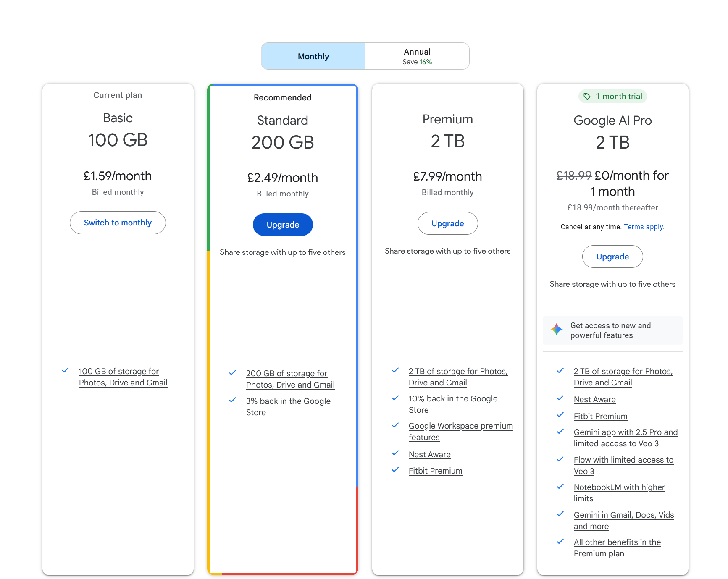Upgrade to the Premium 2 TB plan

point(448,223)
